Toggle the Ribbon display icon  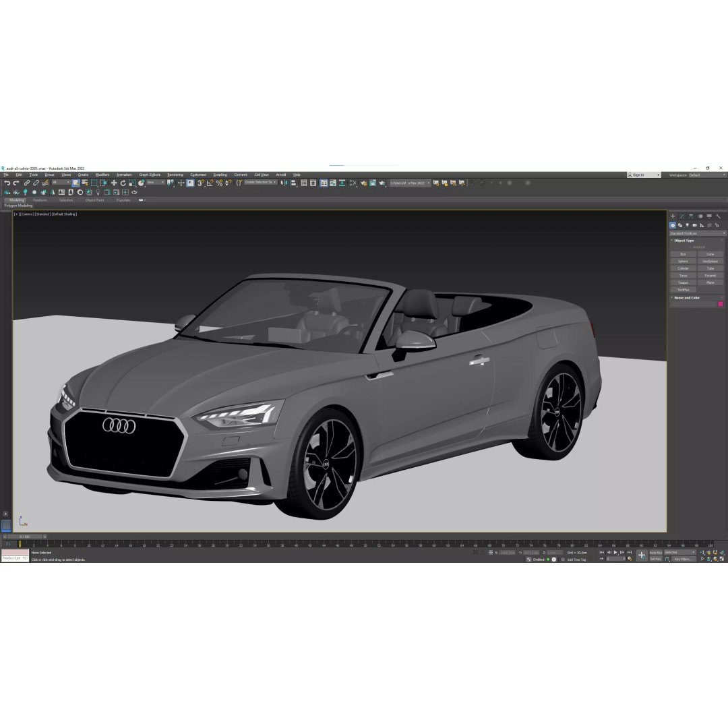click(324, 183)
